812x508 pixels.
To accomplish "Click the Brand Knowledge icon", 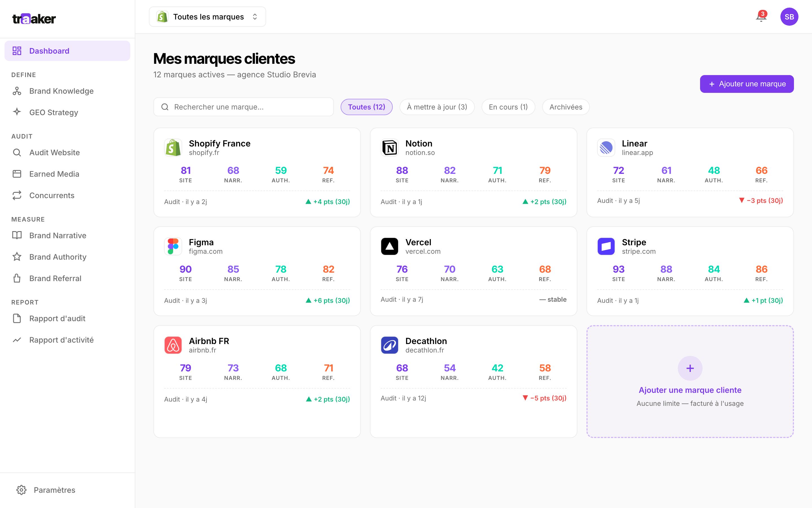I will coord(17,91).
